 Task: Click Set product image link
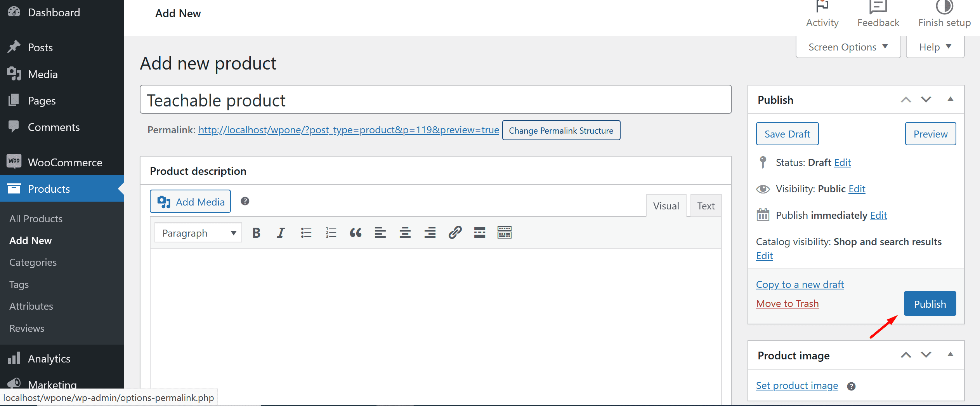797,385
